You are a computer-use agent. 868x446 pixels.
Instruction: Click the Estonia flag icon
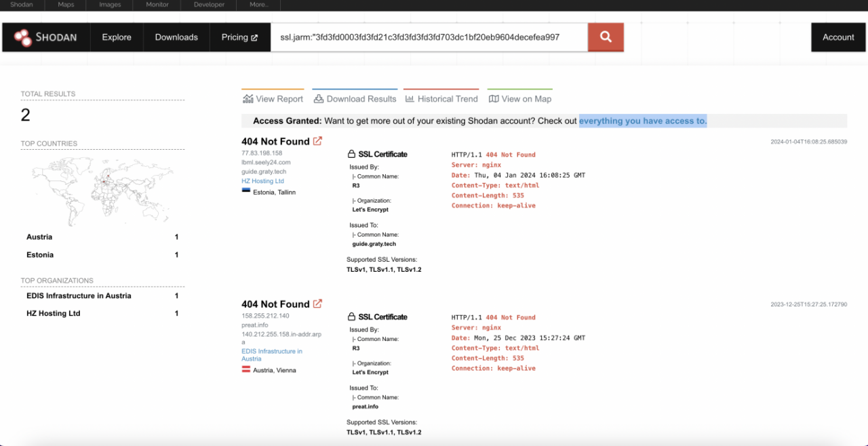pos(245,192)
